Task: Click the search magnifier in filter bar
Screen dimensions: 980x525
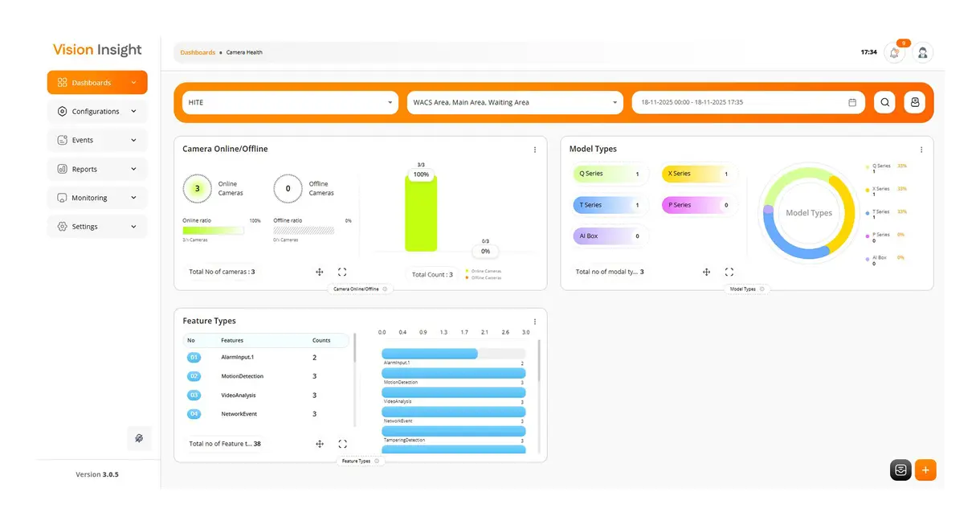Action: [884, 102]
